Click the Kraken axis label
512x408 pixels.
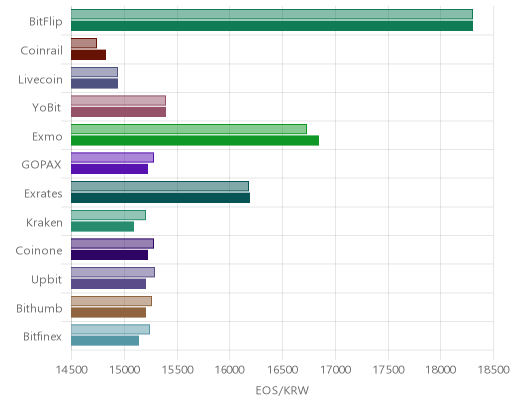[44, 222]
